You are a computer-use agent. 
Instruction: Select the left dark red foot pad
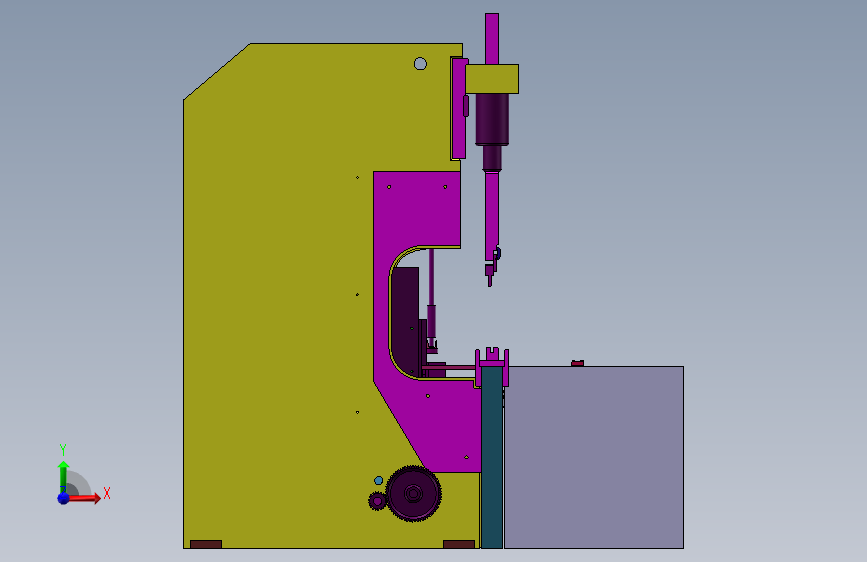(206, 544)
